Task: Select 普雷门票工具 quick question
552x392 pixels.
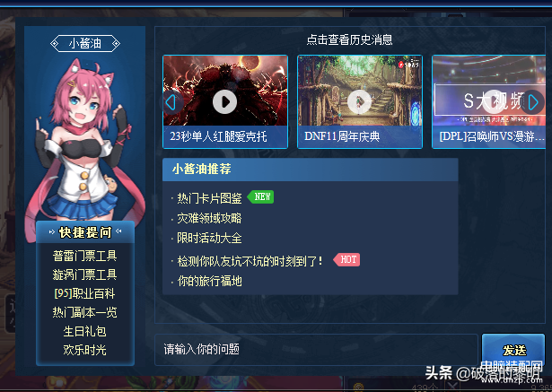Action: [x=85, y=256]
